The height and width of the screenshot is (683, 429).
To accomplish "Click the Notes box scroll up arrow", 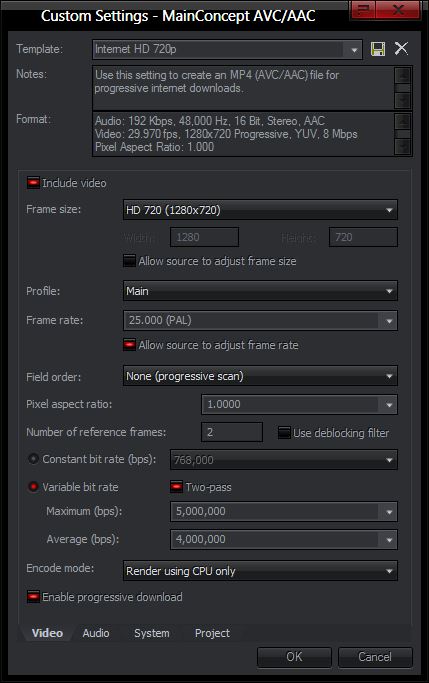I will tap(403, 74).
